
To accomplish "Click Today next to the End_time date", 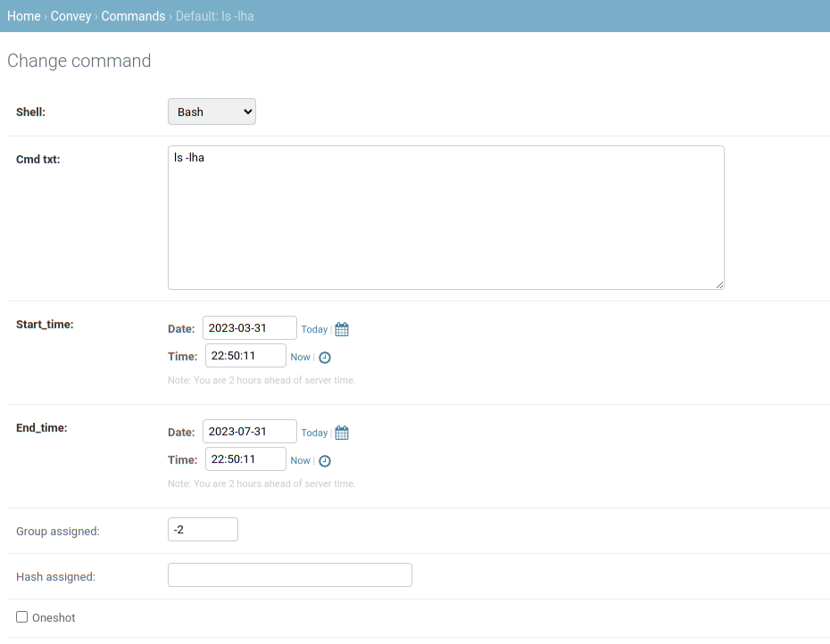I will coord(313,433).
